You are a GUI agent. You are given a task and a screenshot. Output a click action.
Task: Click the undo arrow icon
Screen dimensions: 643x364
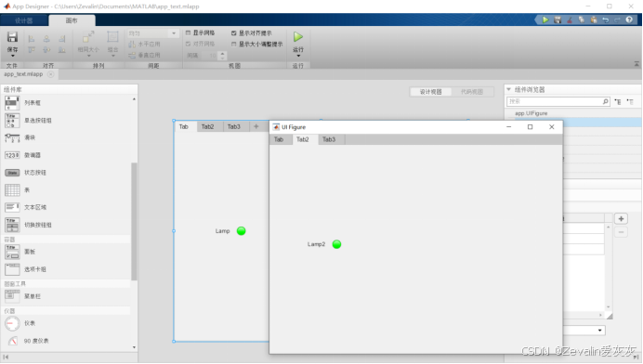[x=605, y=19]
